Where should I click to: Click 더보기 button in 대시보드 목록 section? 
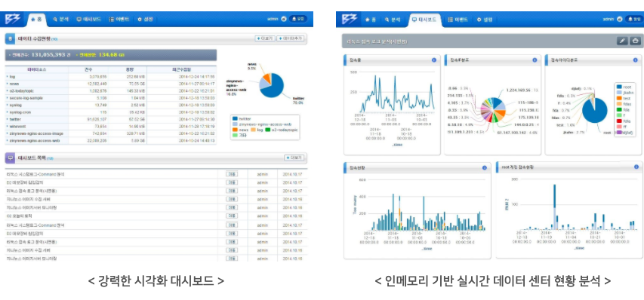point(294,158)
